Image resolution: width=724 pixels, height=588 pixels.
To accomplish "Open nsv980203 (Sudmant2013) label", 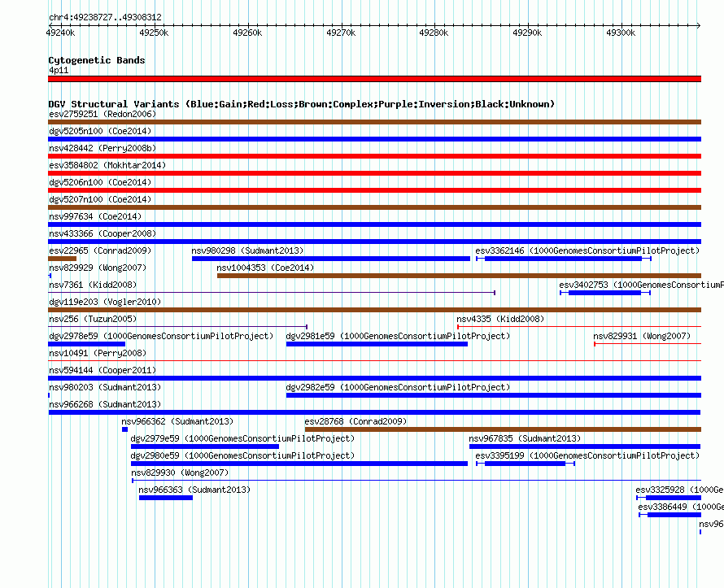I will click(105, 387).
